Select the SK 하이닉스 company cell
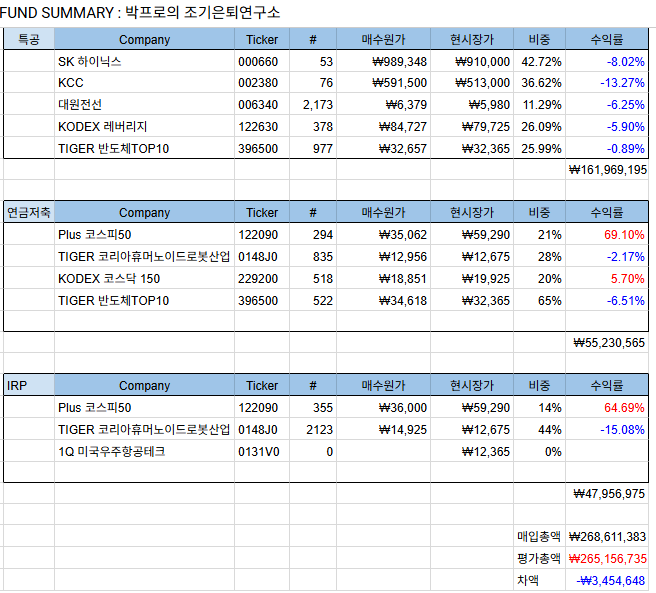Viewport: 656px width, 593px height. click(144, 62)
